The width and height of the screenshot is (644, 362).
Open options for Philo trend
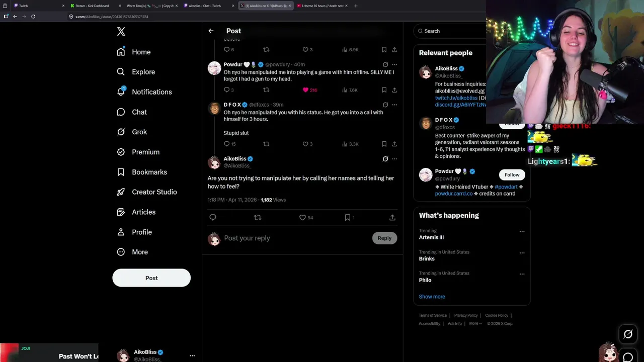pos(522,274)
